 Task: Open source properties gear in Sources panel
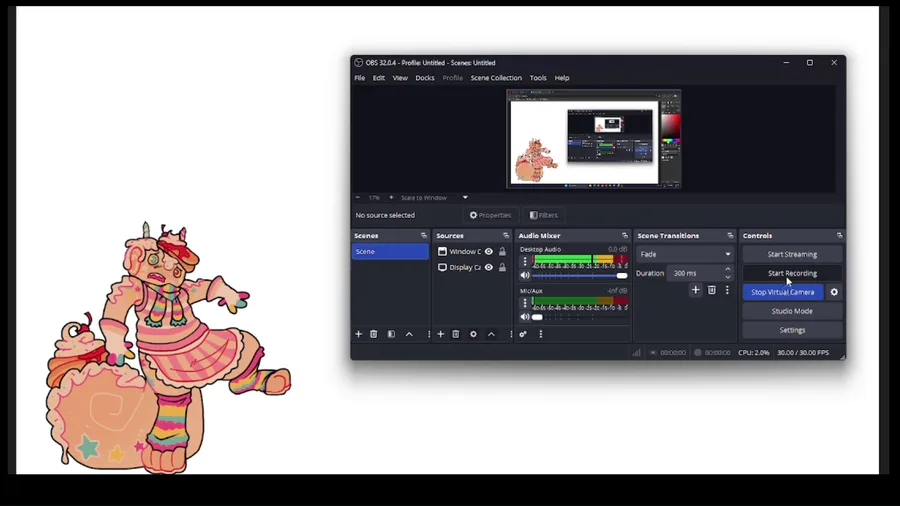click(474, 334)
